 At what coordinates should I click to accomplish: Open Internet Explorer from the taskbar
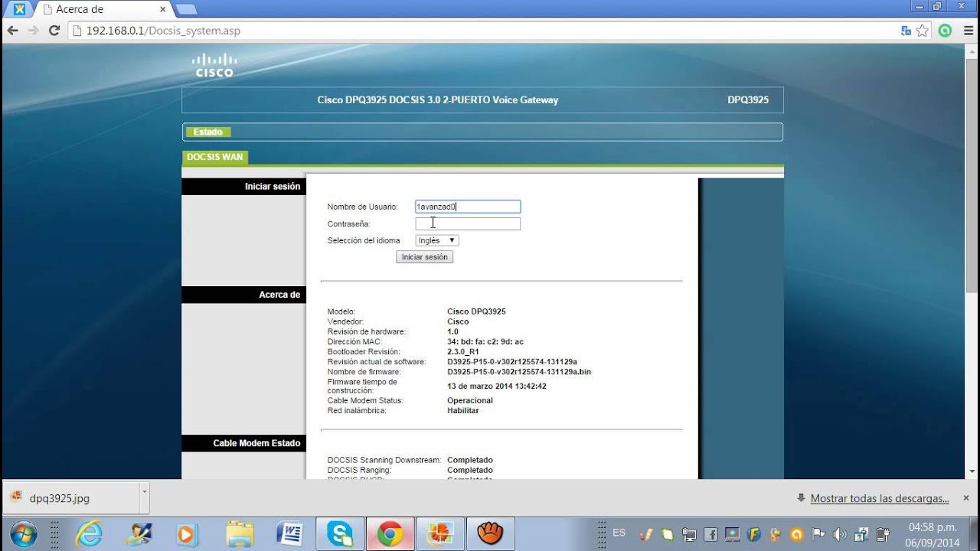[x=90, y=533]
